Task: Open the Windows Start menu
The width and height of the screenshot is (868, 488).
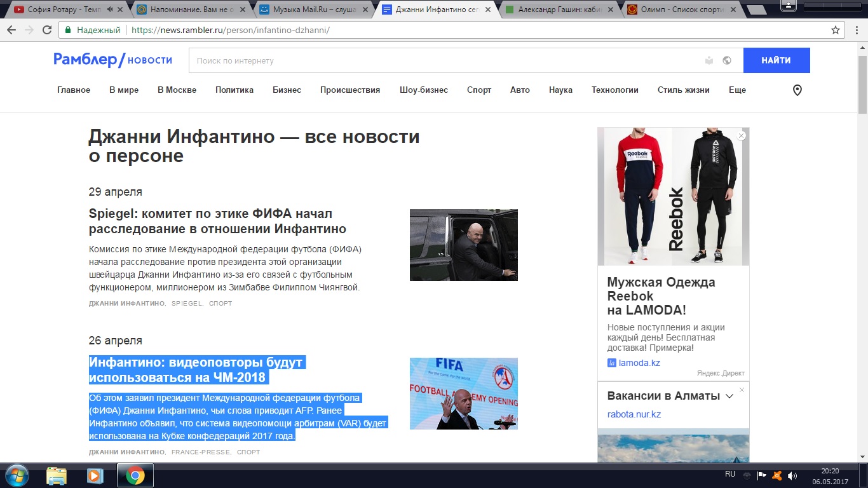Action: pos(17,475)
